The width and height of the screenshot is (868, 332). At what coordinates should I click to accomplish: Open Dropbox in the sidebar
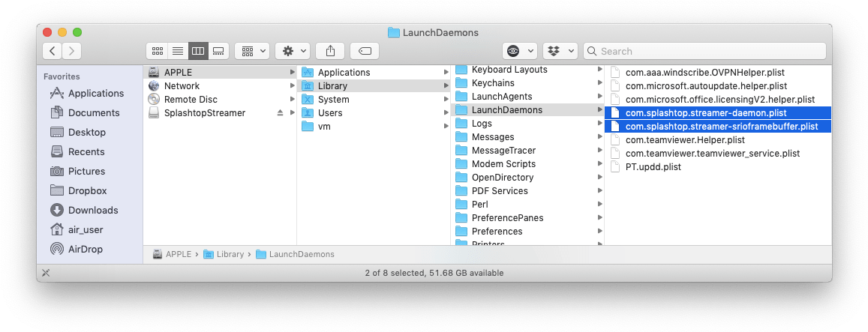[78, 191]
